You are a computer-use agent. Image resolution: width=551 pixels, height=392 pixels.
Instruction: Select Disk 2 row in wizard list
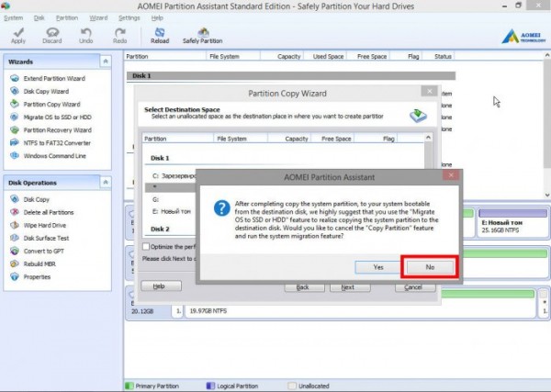pyautogui.click(x=170, y=229)
